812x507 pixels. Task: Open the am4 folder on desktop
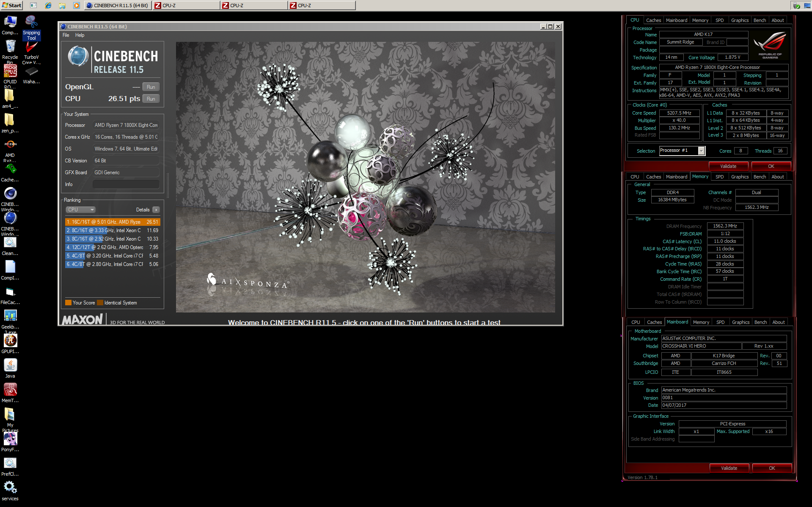tap(10, 99)
